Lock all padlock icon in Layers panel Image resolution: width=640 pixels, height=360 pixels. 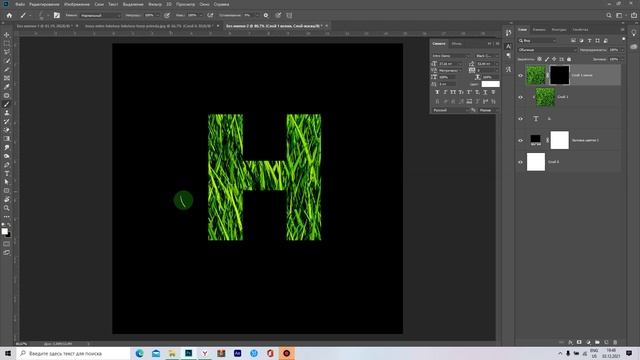pos(569,59)
